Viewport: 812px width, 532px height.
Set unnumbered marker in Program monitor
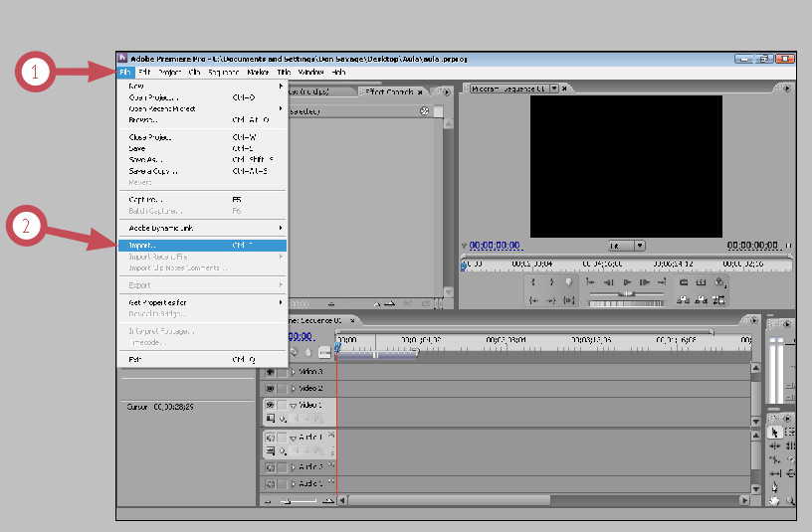tap(568, 282)
